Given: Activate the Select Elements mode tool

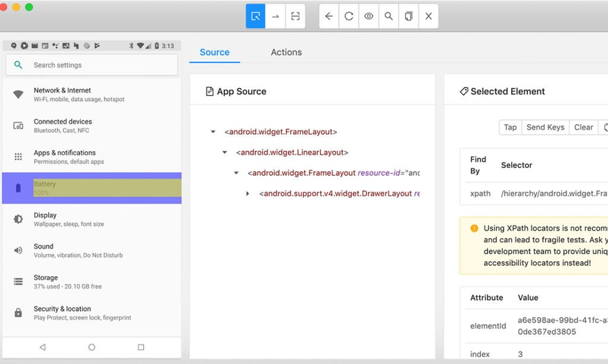Looking at the screenshot, I should coord(255,16).
